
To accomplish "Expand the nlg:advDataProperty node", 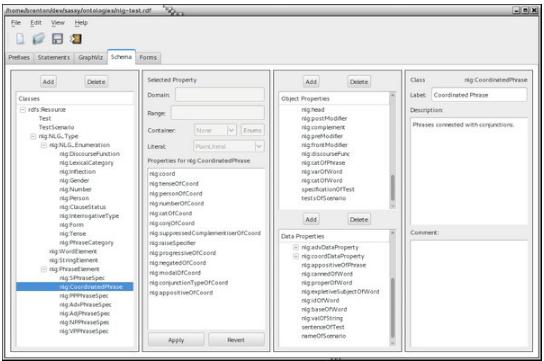I will 296,247.
